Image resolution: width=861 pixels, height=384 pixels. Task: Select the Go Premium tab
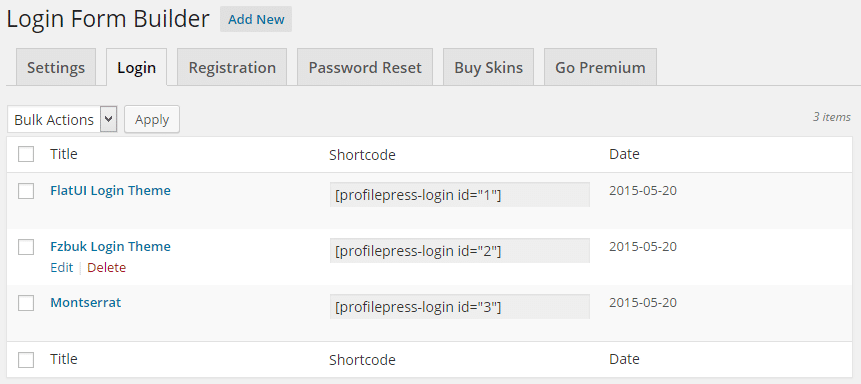(600, 68)
